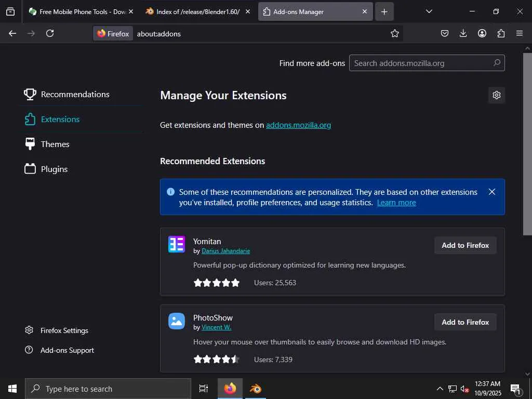Click the PhotoShow extension icon

pyautogui.click(x=177, y=321)
